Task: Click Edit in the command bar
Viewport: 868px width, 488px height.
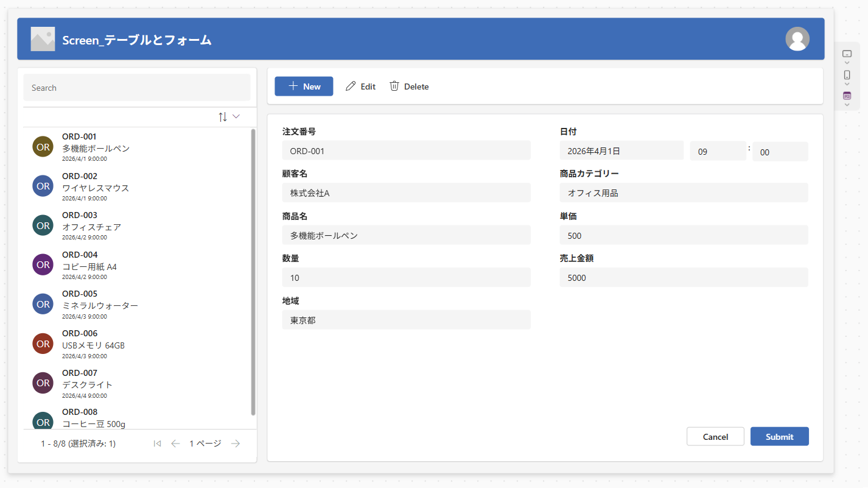Action: 360,87
